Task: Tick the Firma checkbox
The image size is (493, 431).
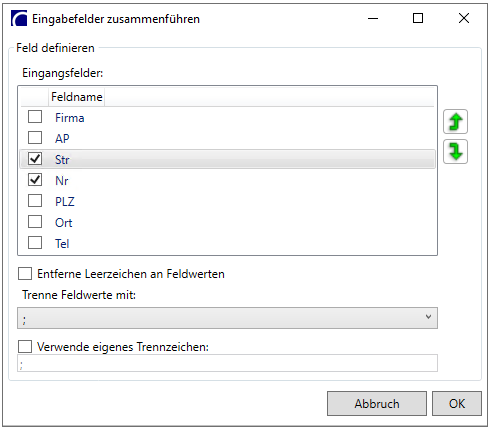Action: point(35,117)
